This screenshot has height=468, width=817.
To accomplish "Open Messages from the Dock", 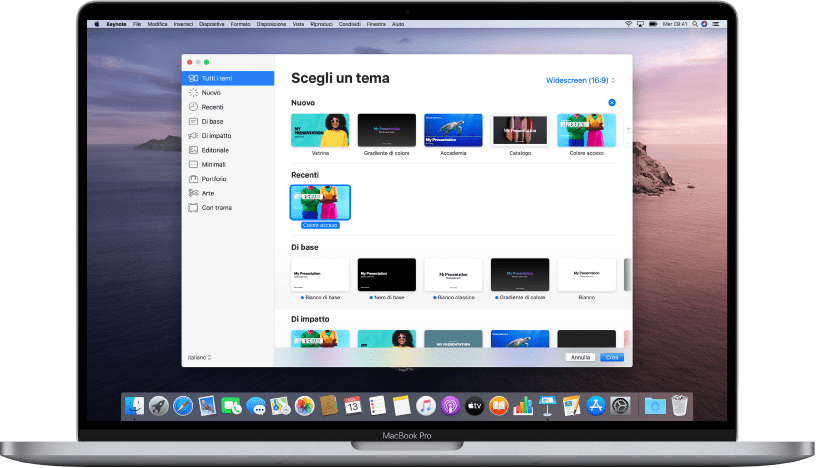I will pyautogui.click(x=256, y=406).
